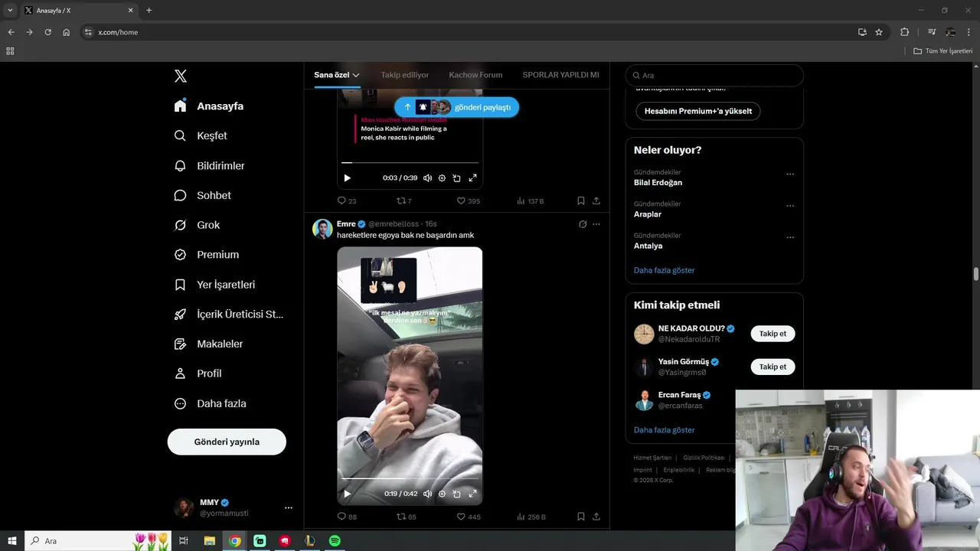Play Emre's video at 0:19
980x551 pixels.
347,494
